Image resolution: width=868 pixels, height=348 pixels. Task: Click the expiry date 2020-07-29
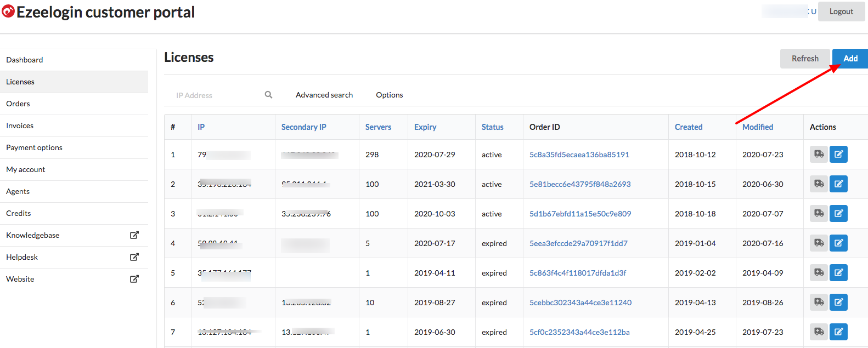[435, 155]
